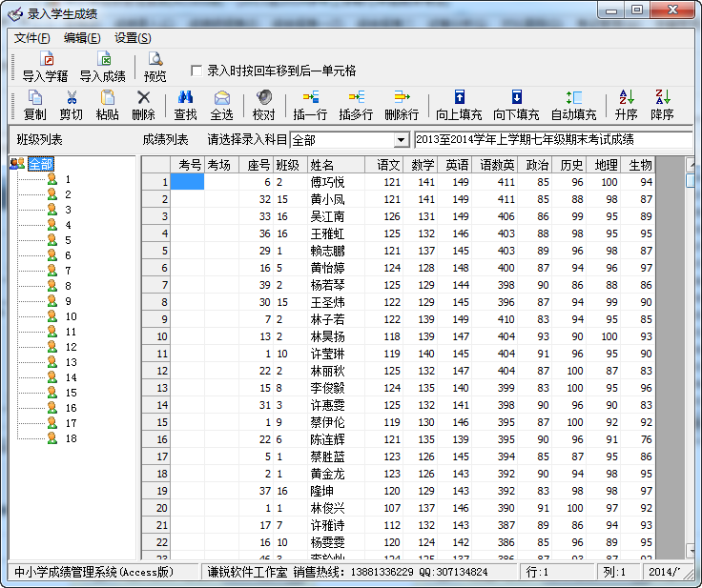Viewport: 702px width, 588px height.
Task: Enable 录入时按回车移到后一单元格 checkbox
Action: click(196, 71)
